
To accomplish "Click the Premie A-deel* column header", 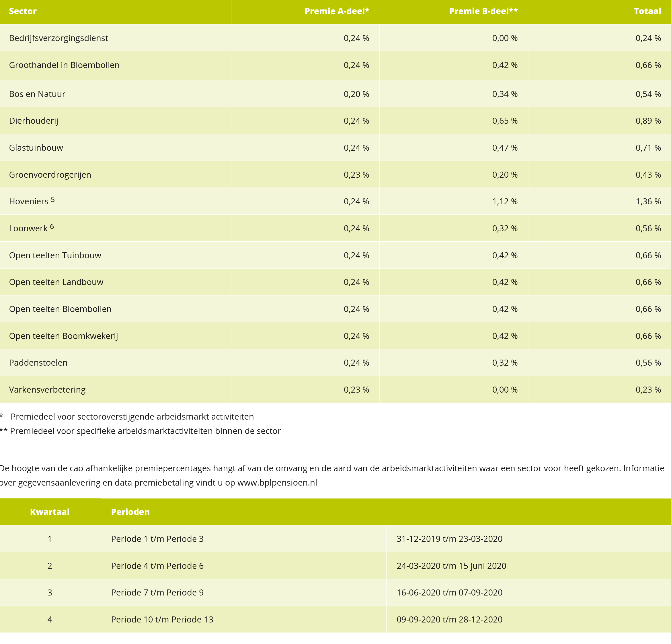I will (x=337, y=11).
